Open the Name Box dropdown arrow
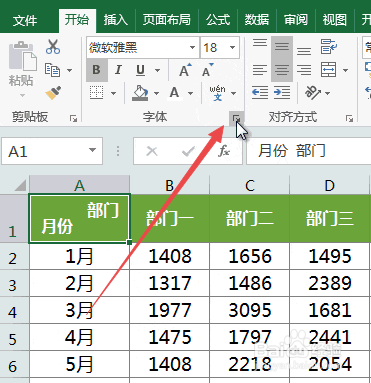Image resolution: width=371 pixels, height=383 pixels. [92, 150]
